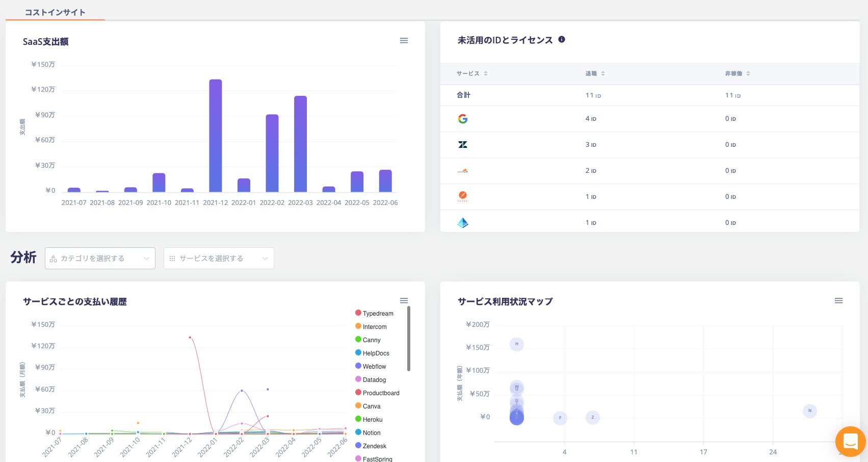This screenshot has height=462, width=868.
Task: Open the サービスを選択する dropdown
Action: click(x=219, y=259)
